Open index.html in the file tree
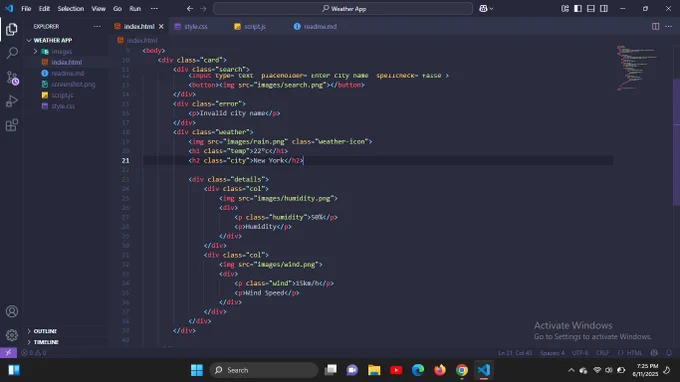This screenshot has height=382, width=680. coord(66,62)
